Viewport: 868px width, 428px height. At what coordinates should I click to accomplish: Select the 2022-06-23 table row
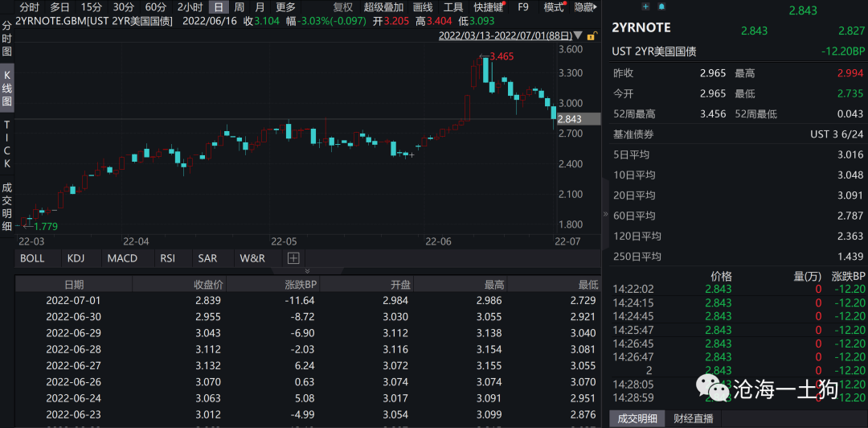tap(309, 414)
